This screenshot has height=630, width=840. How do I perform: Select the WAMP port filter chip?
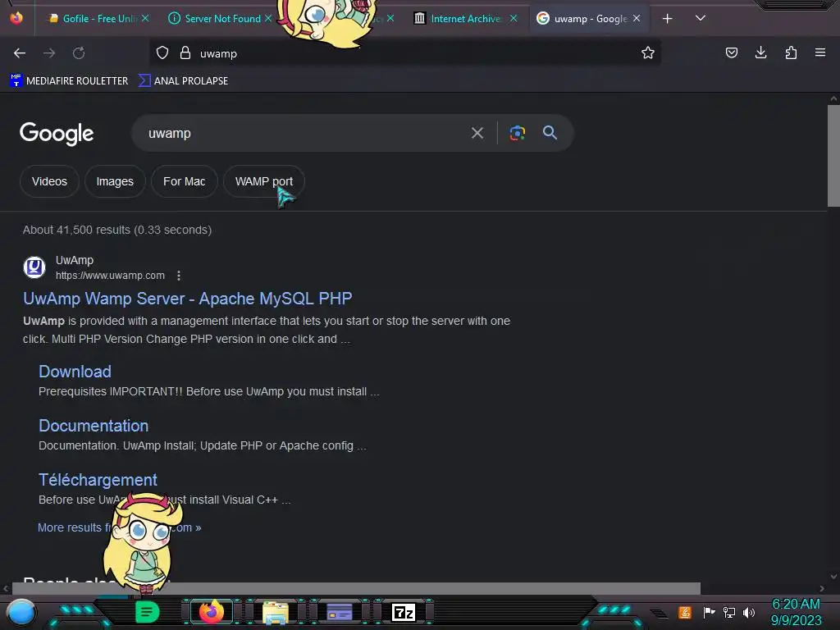[x=263, y=181]
